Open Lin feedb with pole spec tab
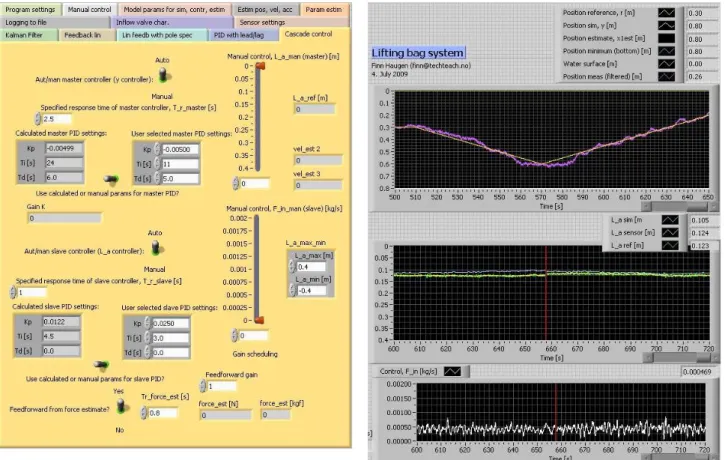The height and width of the screenshot is (460, 725). [162, 35]
